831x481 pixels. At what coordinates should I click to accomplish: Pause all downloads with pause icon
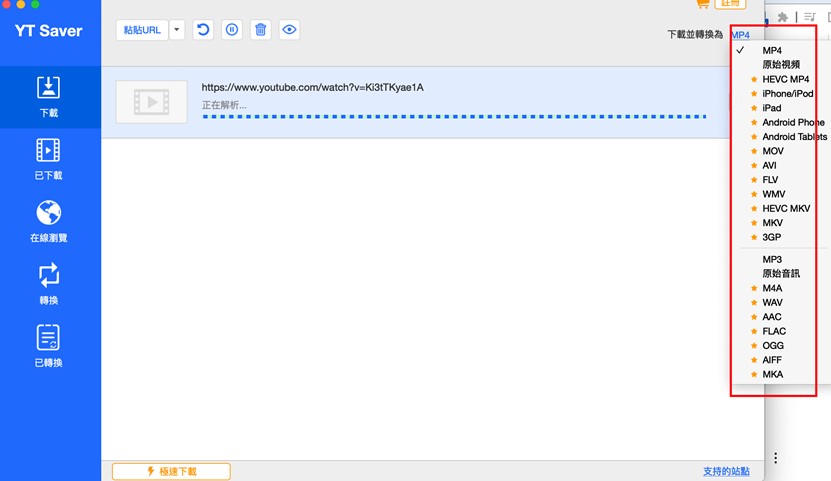pyautogui.click(x=232, y=30)
